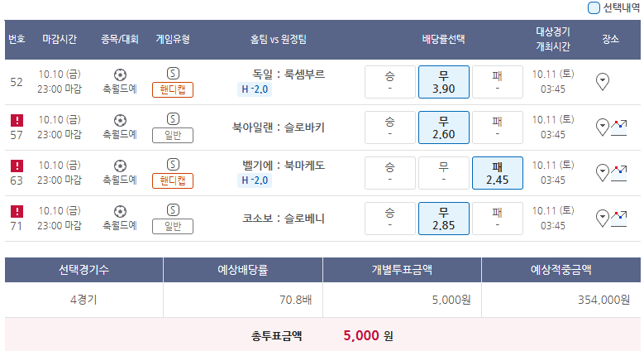Click the soccer ball icon in row 63
Screen dimensions: 644x351
click(x=120, y=166)
